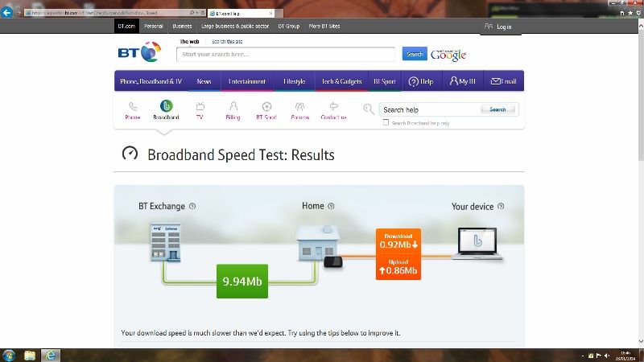This screenshot has width=644, height=362.
Task: Click the Search help input field
Action: pyautogui.click(x=430, y=109)
